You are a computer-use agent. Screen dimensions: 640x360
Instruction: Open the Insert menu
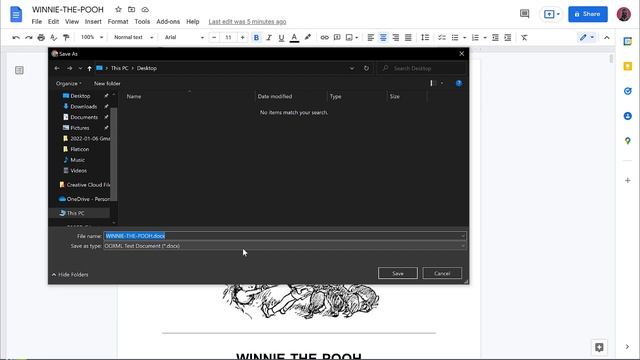pyautogui.click(x=93, y=22)
